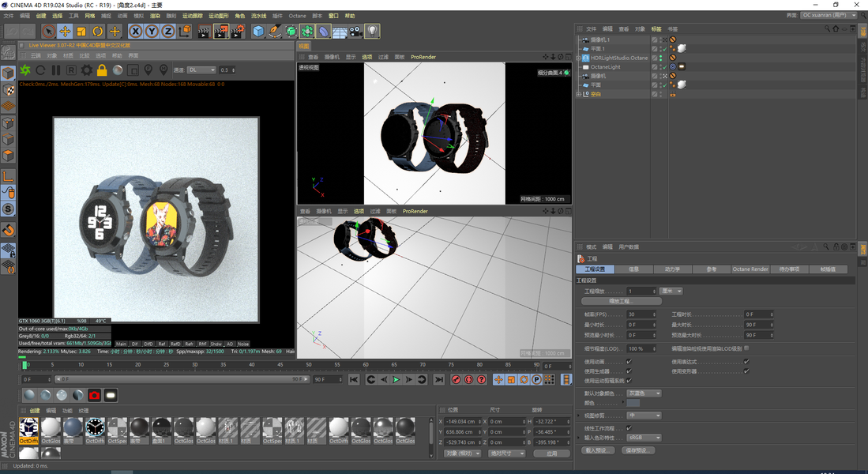
Task: Start Octane Live Viewer render
Action: 25,70
